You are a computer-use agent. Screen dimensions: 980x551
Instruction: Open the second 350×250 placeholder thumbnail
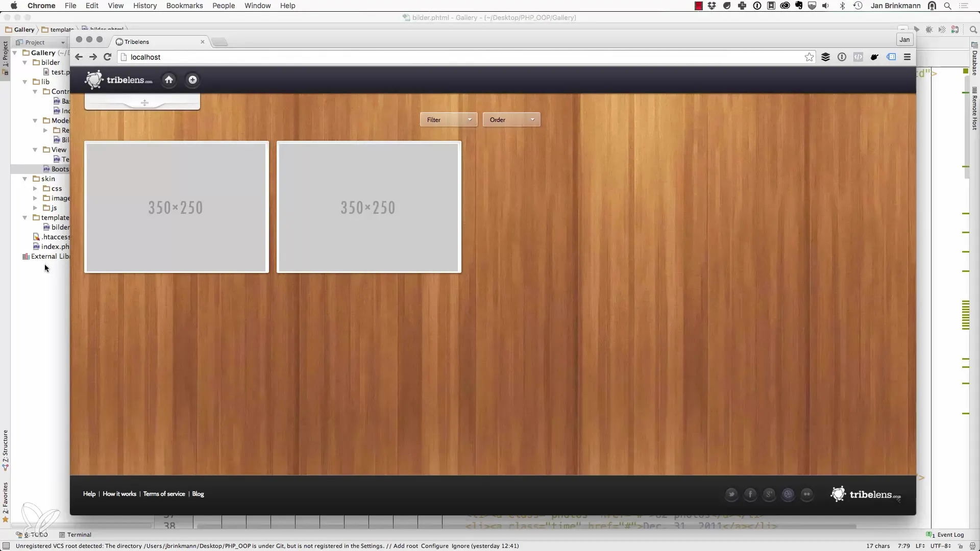pos(369,207)
